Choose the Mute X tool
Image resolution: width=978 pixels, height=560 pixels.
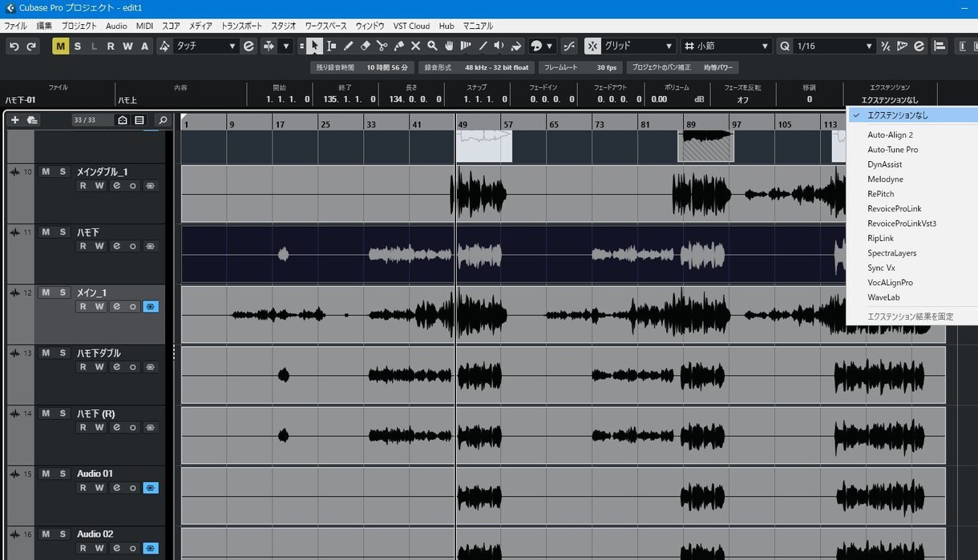pos(416,46)
